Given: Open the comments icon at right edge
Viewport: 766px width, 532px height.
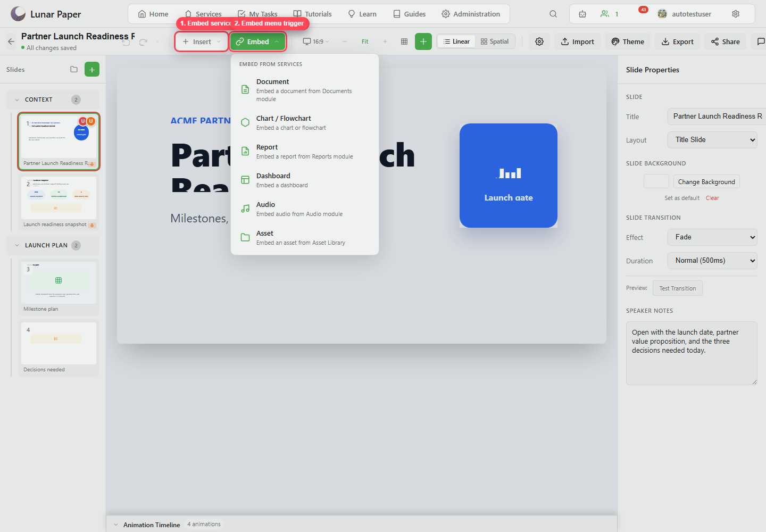Looking at the screenshot, I should click(760, 41).
